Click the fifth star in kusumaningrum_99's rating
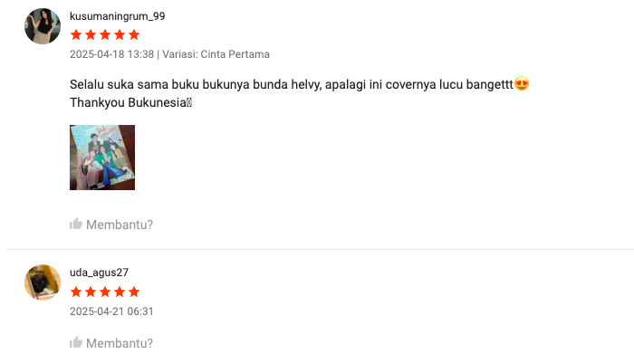The width and height of the screenshot is (634, 364). pos(134,35)
